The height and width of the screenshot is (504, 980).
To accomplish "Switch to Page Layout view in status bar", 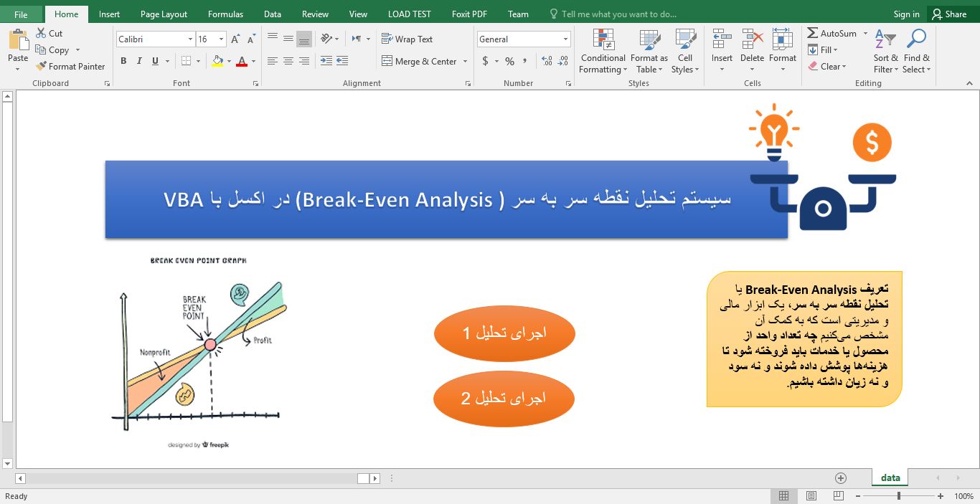I will (811, 496).
